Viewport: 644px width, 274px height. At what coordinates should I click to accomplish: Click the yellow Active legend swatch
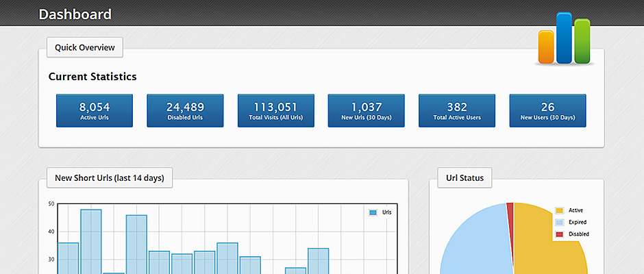pyautogui.click(x=559, y=210)
